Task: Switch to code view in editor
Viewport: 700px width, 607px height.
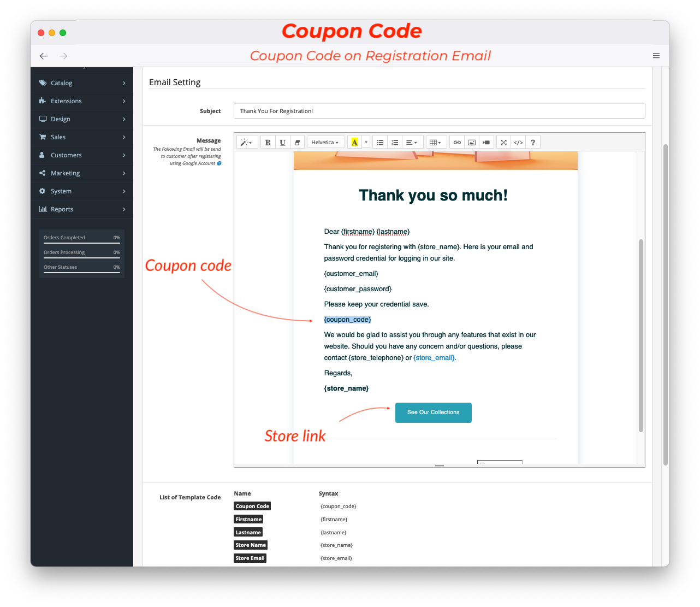Action: 518,143
